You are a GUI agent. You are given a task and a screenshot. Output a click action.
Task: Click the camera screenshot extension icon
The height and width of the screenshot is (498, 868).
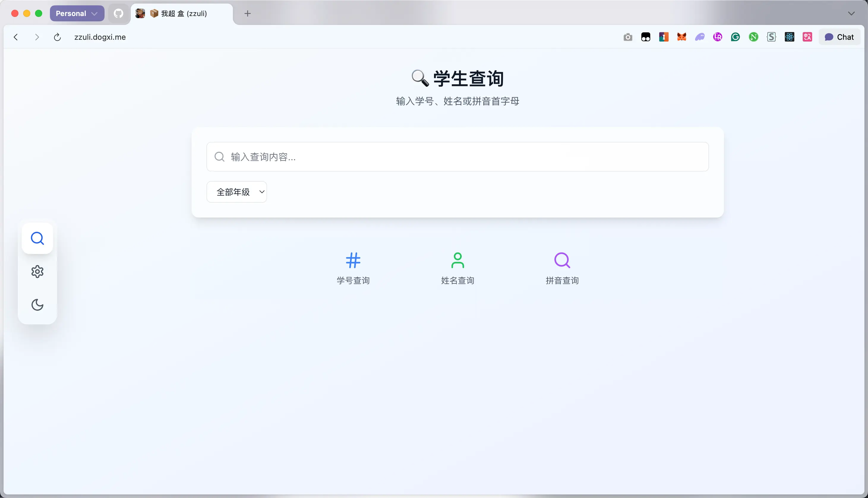628,37
